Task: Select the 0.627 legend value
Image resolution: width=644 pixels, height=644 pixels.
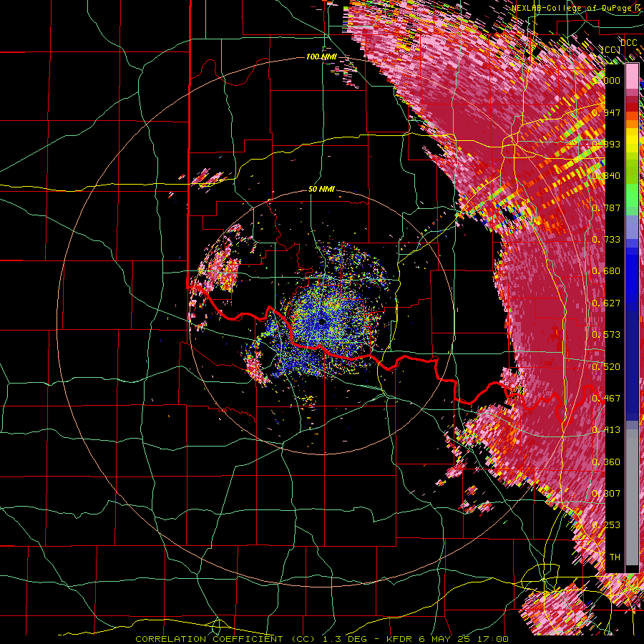Action: tap(606, 303)
